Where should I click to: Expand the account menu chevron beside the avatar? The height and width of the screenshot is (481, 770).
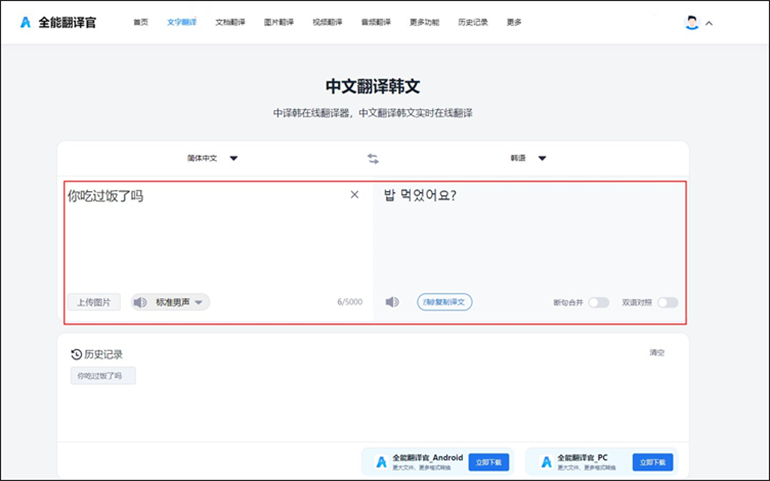click(x=709, y=23)
